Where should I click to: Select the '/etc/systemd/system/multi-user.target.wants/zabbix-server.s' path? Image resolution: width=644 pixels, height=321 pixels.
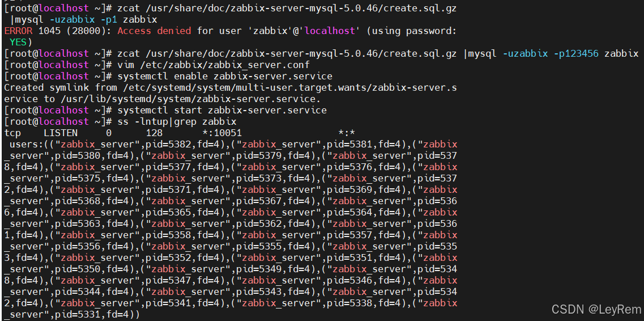pyautogui.click(x=289, y=87)
